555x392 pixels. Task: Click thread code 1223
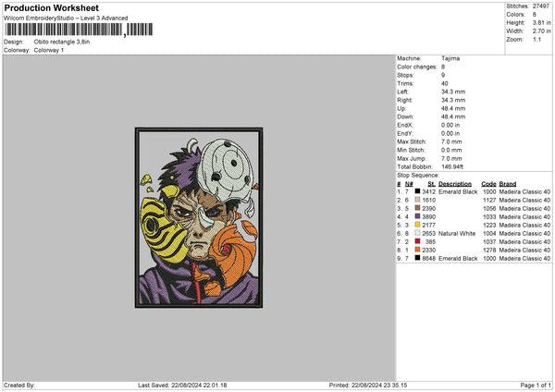pyautogui.click(x=489, y=225)
